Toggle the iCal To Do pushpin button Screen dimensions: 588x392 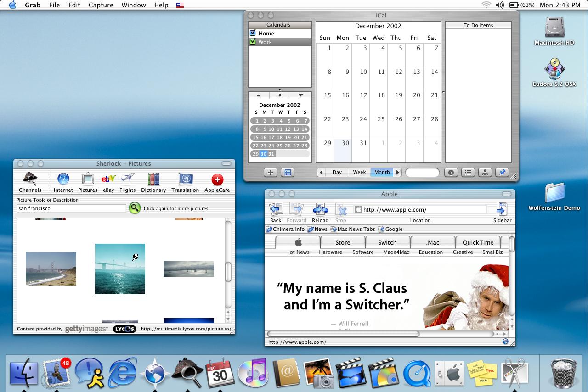502,172
